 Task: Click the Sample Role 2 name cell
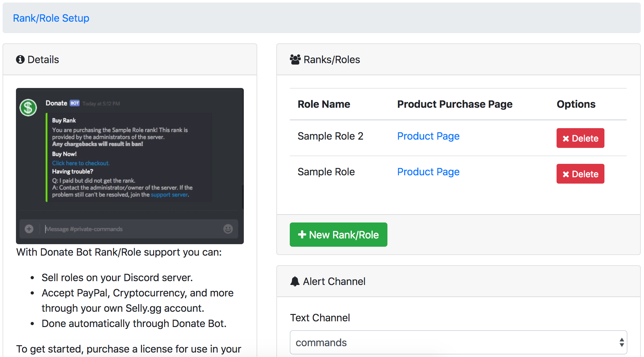tap(330, 136)
